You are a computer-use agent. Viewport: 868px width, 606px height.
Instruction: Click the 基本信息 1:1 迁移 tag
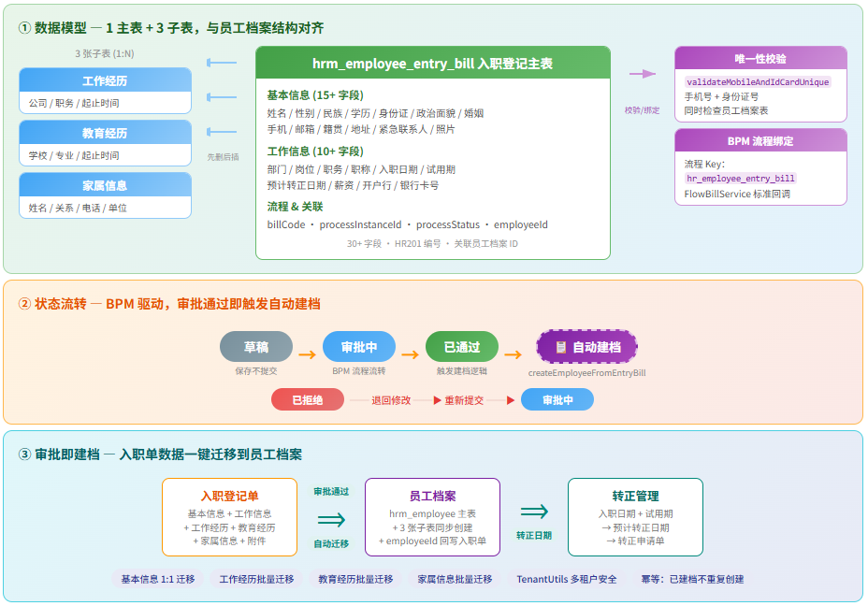(158, 579)
